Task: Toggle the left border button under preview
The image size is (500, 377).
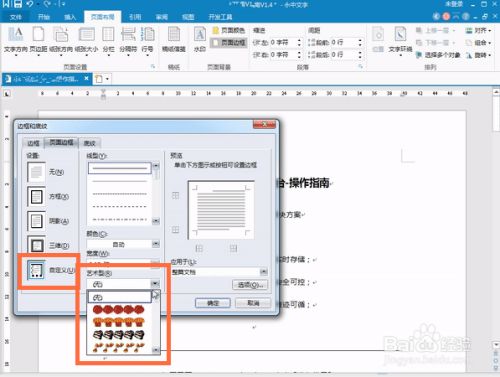Action: 199,248
